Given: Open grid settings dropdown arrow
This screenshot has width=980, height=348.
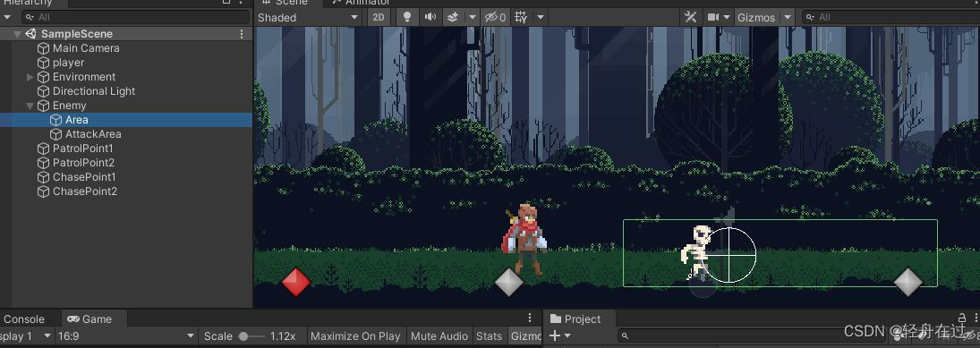Looking at the screenshot, I should click(x=541, y=18).
